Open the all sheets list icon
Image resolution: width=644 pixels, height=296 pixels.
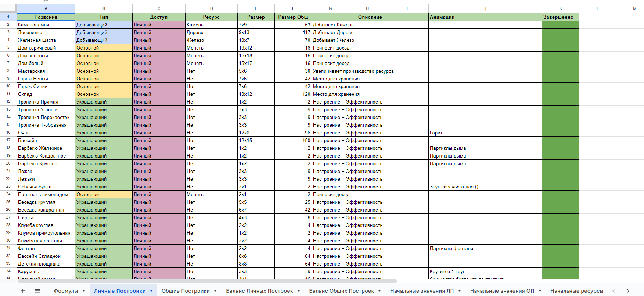pos(37,291)
